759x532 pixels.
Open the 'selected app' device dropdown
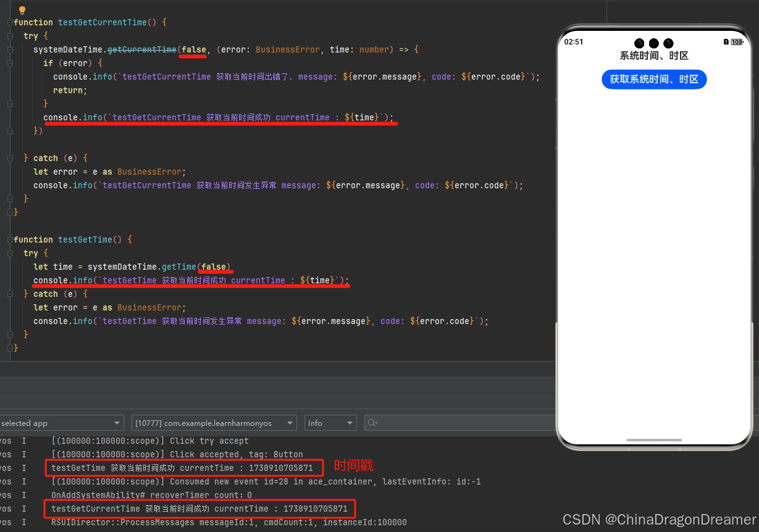pos(61,423)
